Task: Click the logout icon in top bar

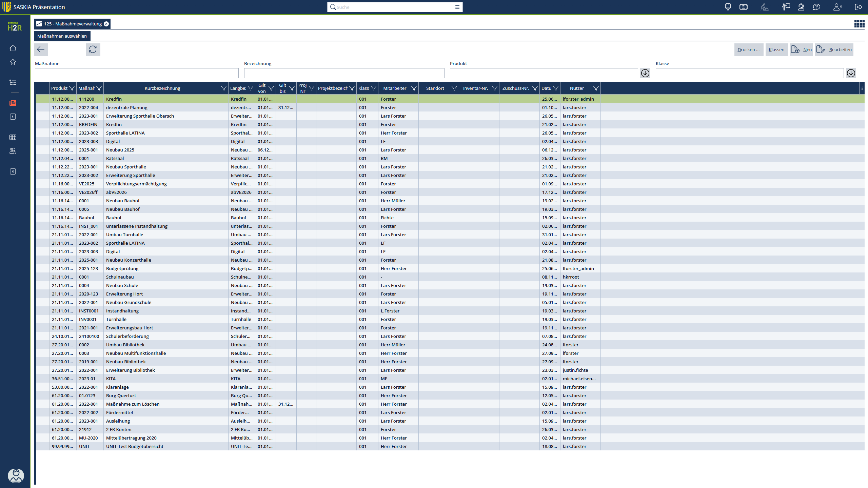Action: 859,7
